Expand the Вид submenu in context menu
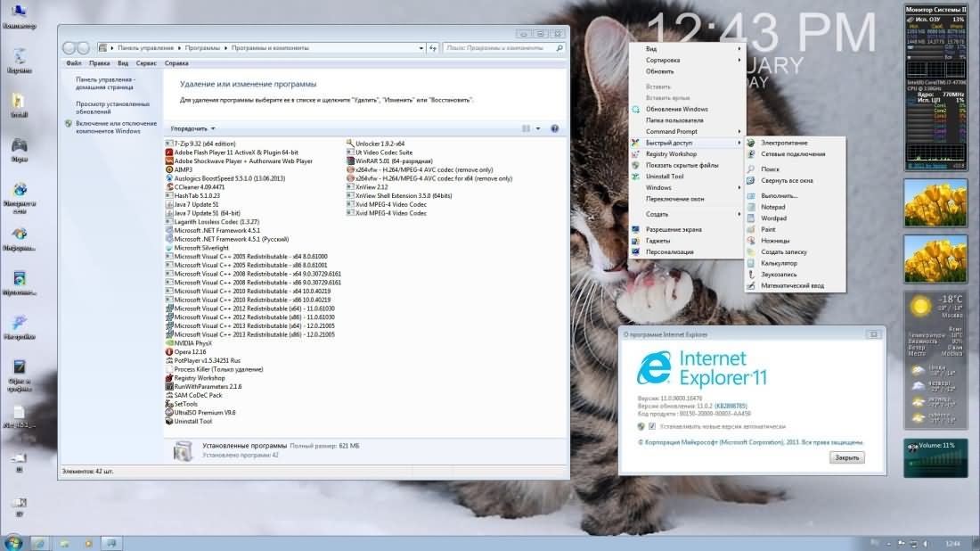This screenshot has width=980, height=551. tap(687, 49)
